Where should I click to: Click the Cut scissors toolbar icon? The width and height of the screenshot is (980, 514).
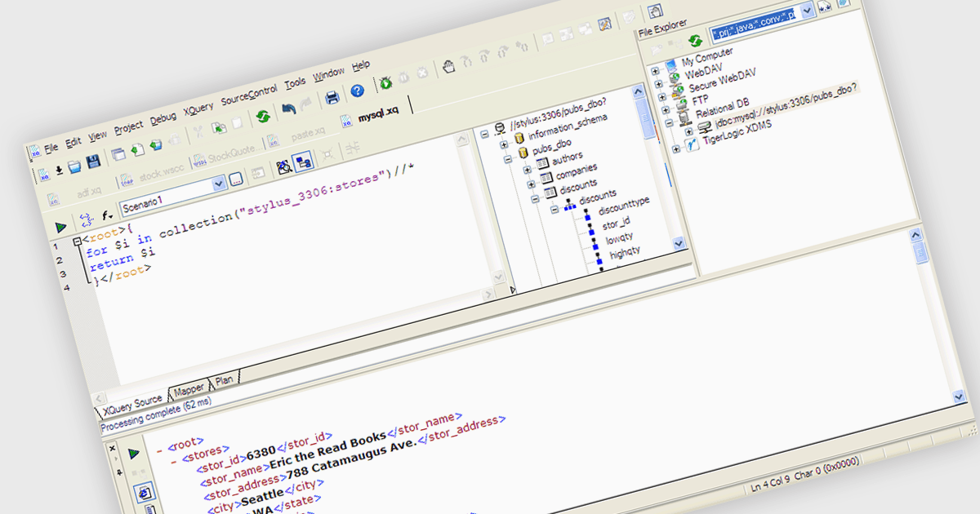click(198, 133)
